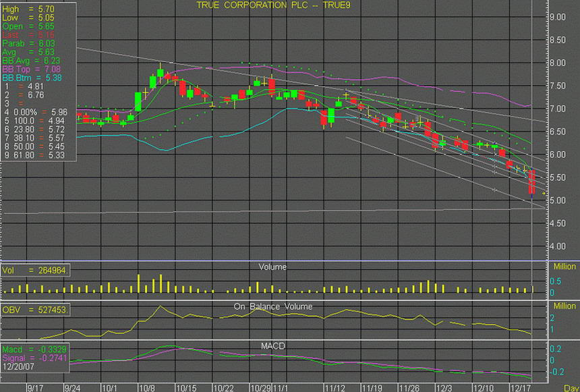The width and height of the screenshot is (580, 392).
Task: Click the OBV = 527453 readout
Action: 34,310
